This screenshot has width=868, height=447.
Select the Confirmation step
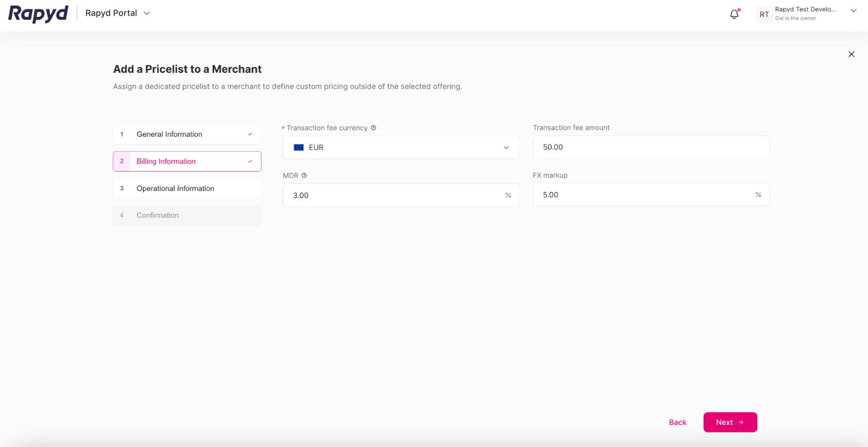click(187, 215)
